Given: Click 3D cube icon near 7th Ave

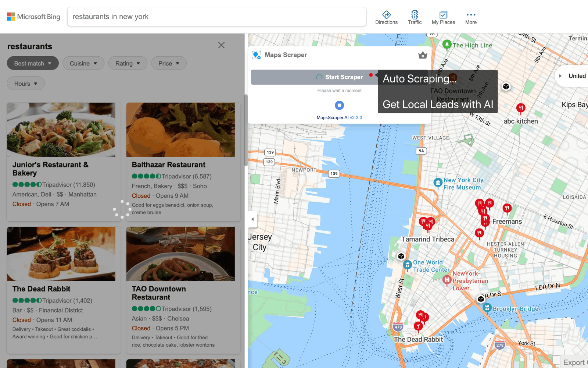Looking at the screenshot, I should [x=506, y=86].
